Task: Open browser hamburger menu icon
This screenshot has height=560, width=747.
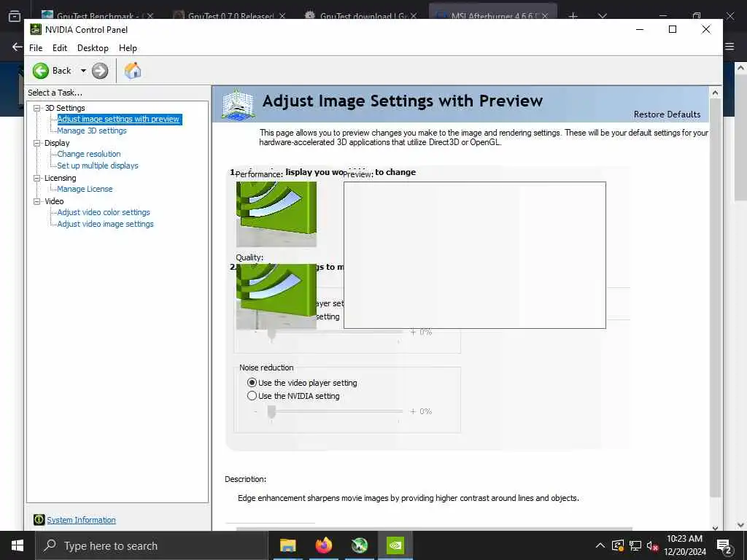Action: tap(729, 47)
